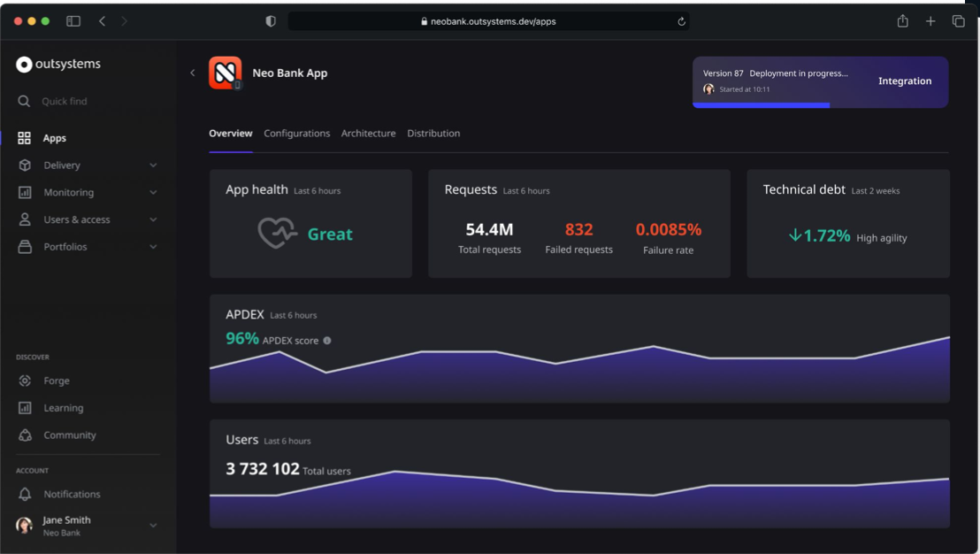Click the OutSystems logo
Image resolution: width=980 pixels, height=554 pixels.
(x=58, y=64)
